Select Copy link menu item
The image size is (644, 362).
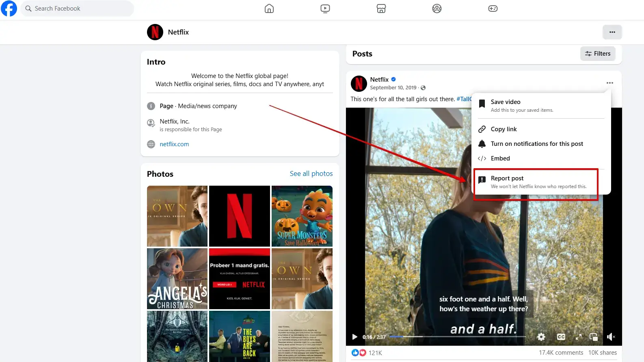tap(540, 129)
